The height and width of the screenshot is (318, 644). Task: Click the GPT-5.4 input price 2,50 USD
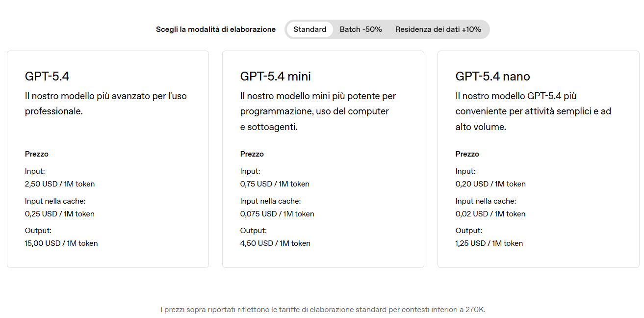pos(60,184)
